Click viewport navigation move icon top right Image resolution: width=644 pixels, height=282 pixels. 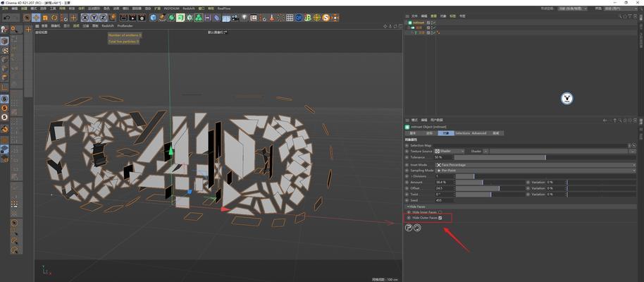tap(385, 26)
